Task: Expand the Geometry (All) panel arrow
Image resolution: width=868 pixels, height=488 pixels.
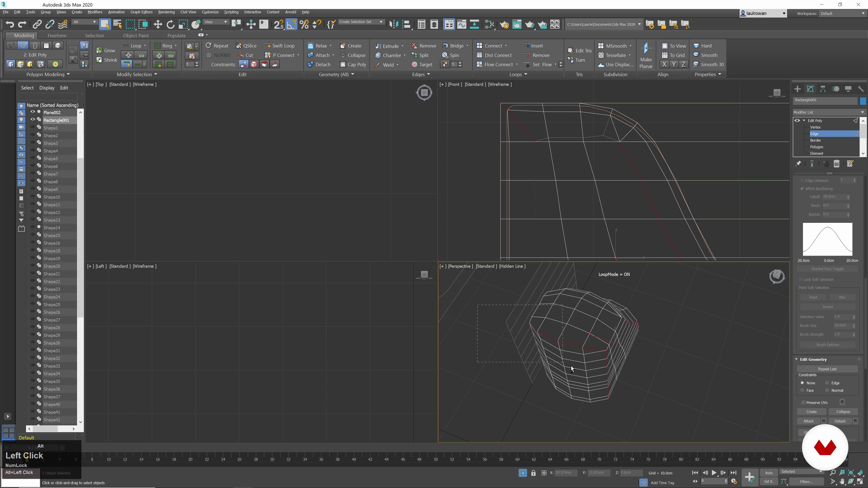Action: (352, 74)
